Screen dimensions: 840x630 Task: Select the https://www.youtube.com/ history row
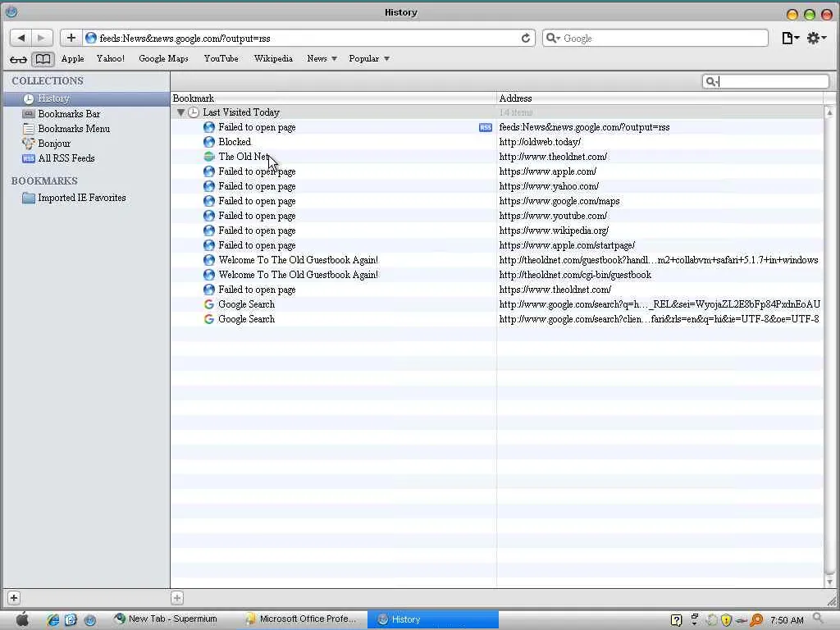click(497, 216)
